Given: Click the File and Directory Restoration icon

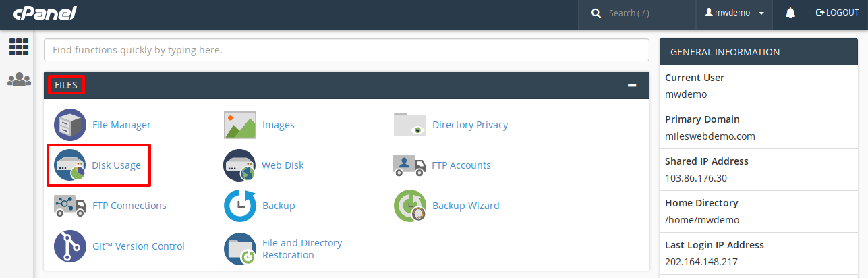Looking at the screenshot, I should [x=240, y=249].
